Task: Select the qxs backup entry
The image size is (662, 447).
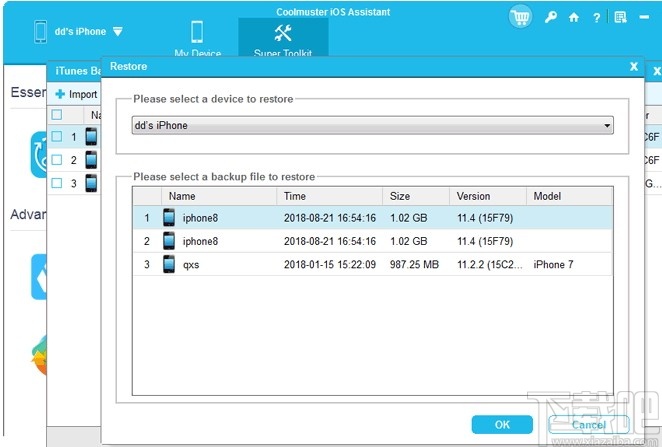Action: (372, 265)
